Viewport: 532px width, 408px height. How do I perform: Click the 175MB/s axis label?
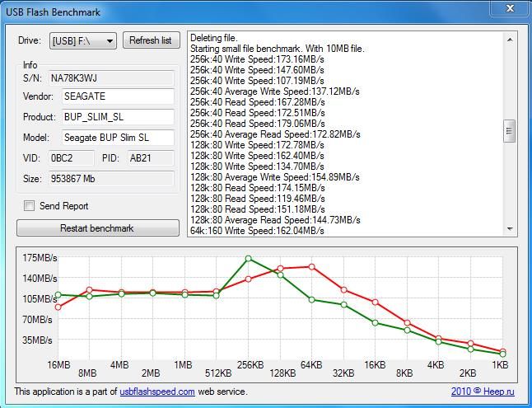(x=40, y=258)
